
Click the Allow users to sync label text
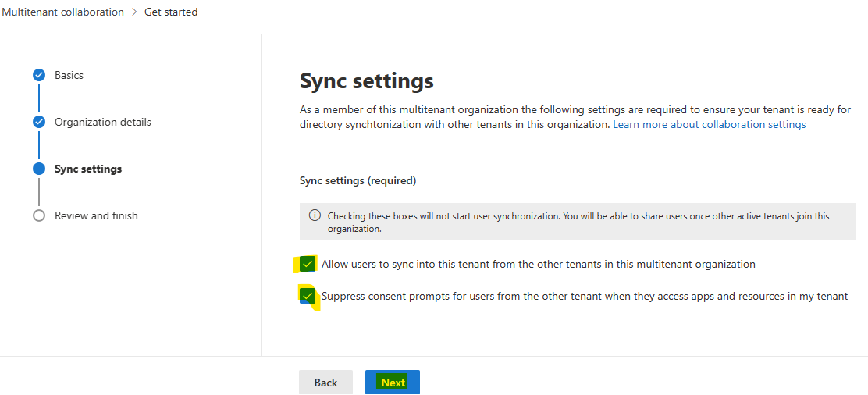538,265
